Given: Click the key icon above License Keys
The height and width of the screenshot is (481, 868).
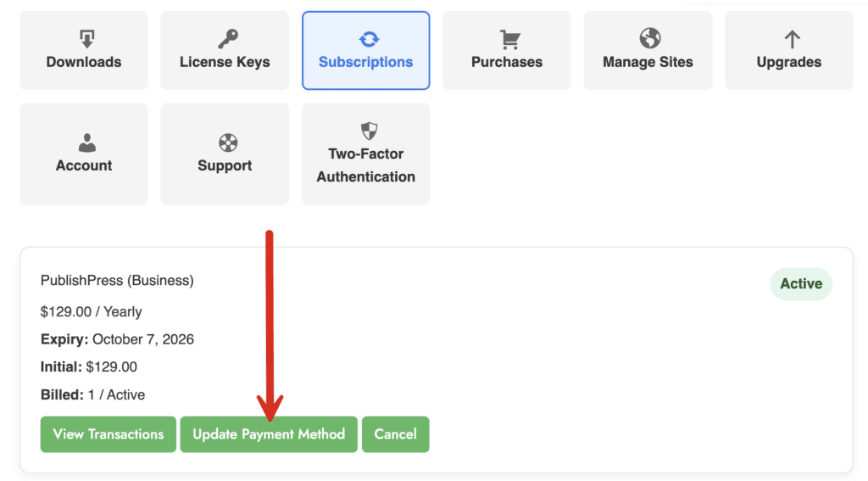Looking at the screenshot, I should pyautogui.click(x=225, y=38).
